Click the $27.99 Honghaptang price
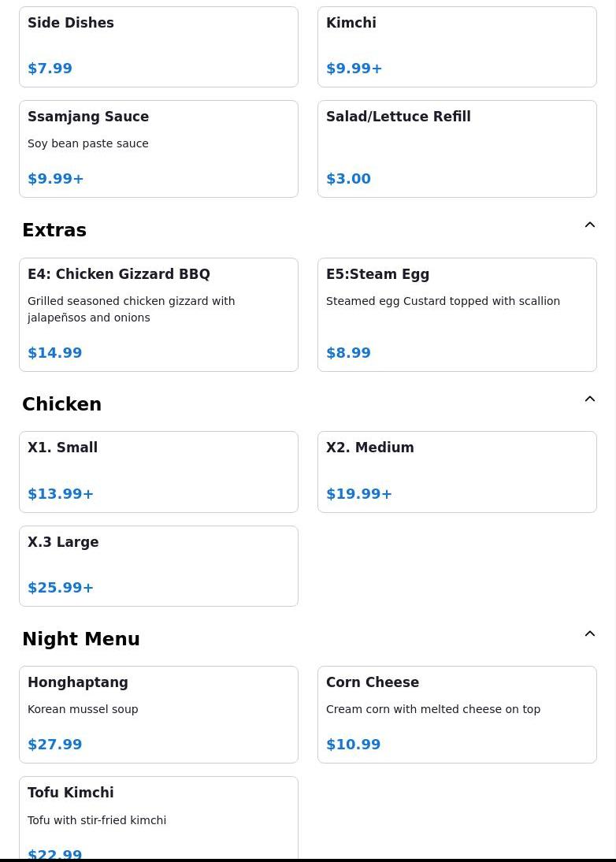This screenshot has height=862, width=616. point(55,745)
